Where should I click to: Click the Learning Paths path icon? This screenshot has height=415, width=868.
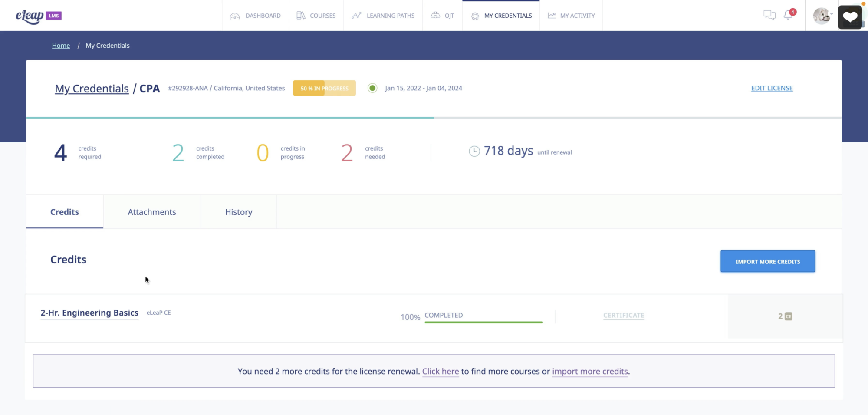[356, 15]
